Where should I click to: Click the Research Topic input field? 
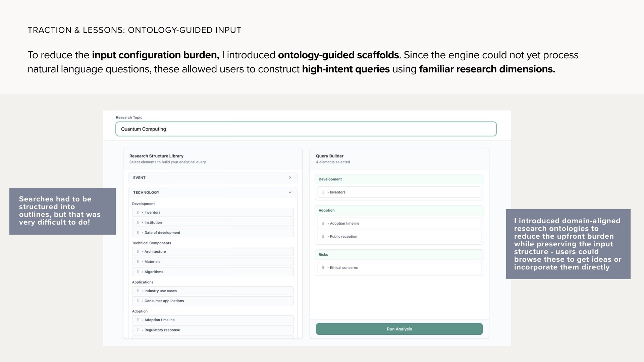[x=306, y=129]
